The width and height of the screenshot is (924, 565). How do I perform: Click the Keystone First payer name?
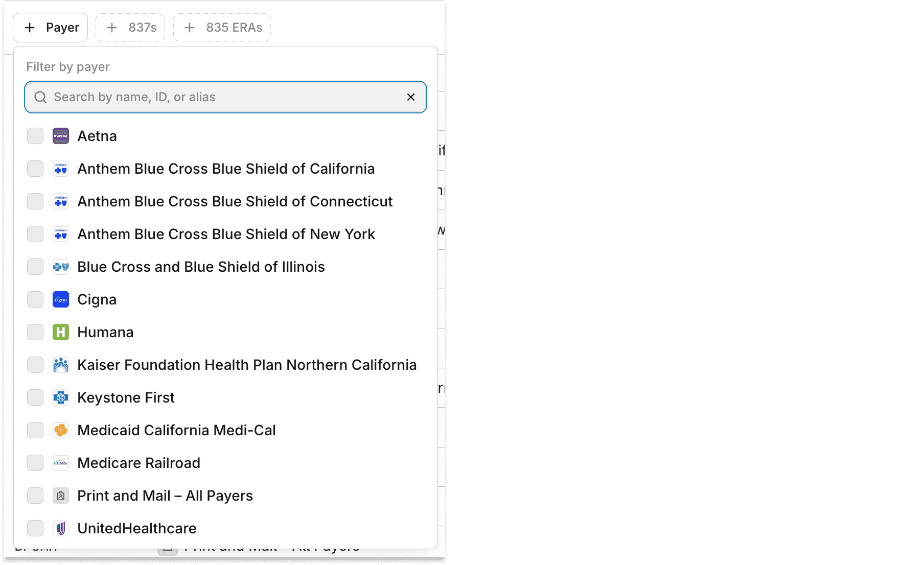click(x=126, y=397)
